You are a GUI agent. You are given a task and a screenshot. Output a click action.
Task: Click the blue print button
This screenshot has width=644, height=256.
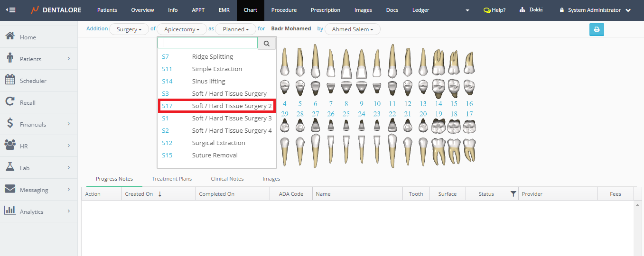coord(597,29)
